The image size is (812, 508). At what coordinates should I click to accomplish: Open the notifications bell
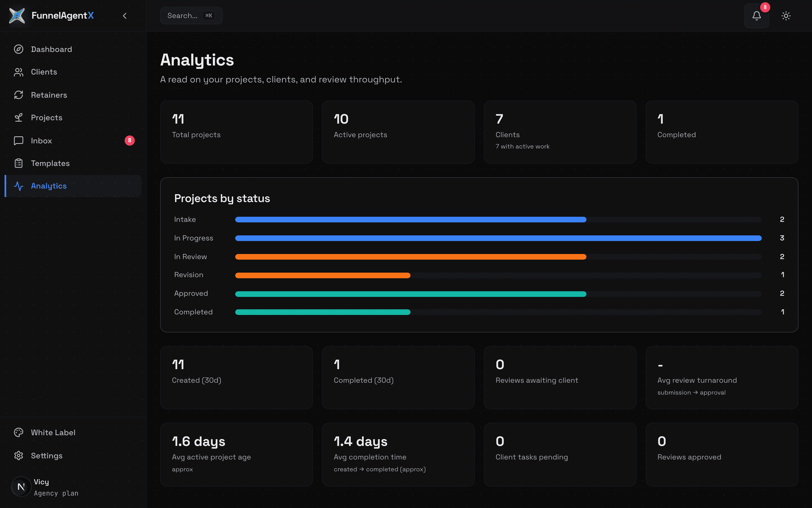point(756,16)
